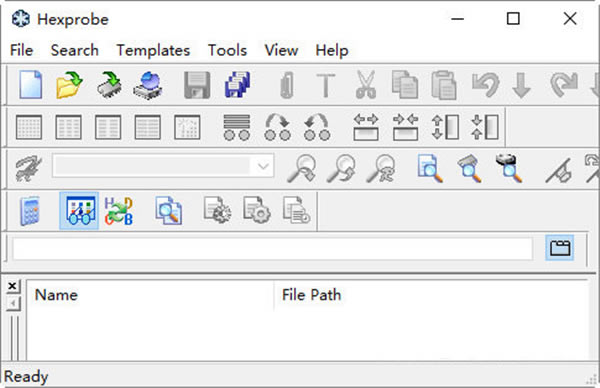Open undo history with the down arrow
This screenshot has height=388, width=600.
coord(522,85)
